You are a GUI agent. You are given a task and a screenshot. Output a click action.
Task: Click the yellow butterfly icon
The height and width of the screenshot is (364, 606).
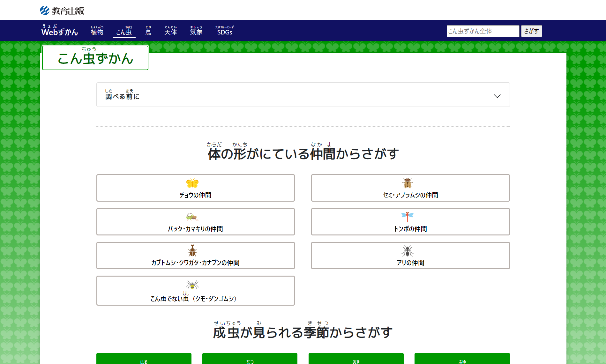click(192, 183)
